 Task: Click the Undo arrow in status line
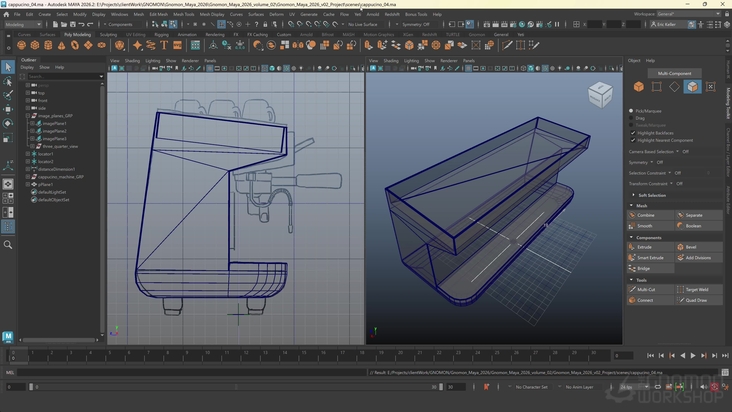(82, 24)
